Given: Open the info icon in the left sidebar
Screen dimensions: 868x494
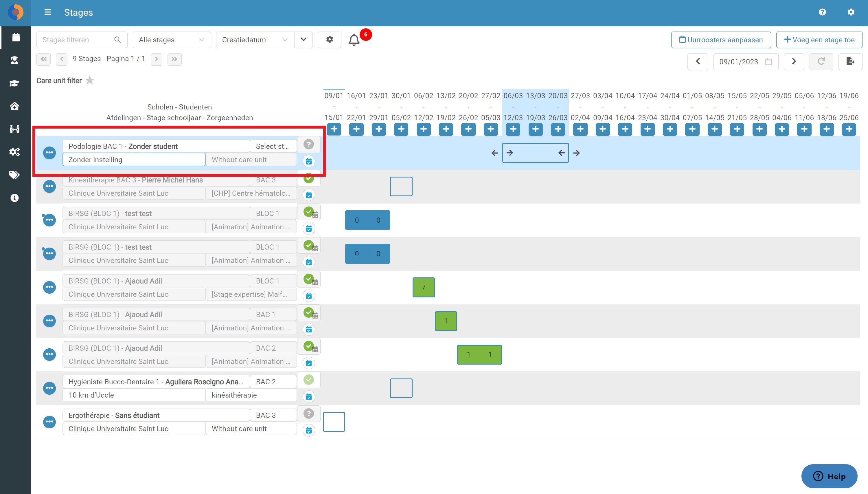Looking at the screenshot, I should click(x=14, y=198).
